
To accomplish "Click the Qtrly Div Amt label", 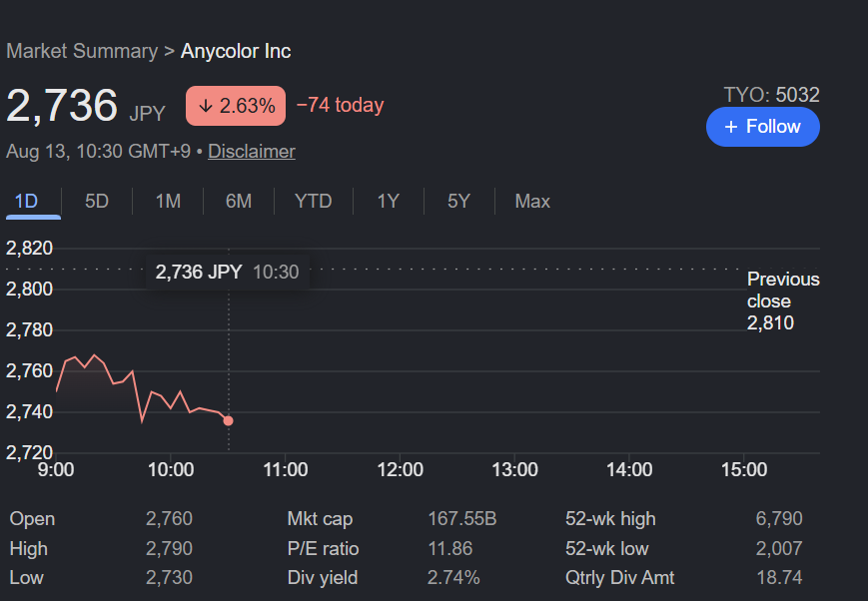I will (620, 577).
